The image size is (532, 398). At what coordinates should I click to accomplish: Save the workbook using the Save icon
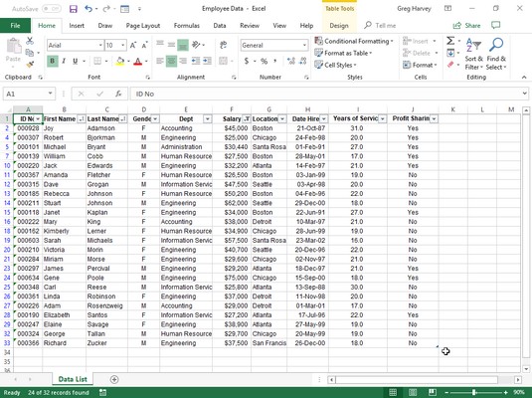(74, 9)
